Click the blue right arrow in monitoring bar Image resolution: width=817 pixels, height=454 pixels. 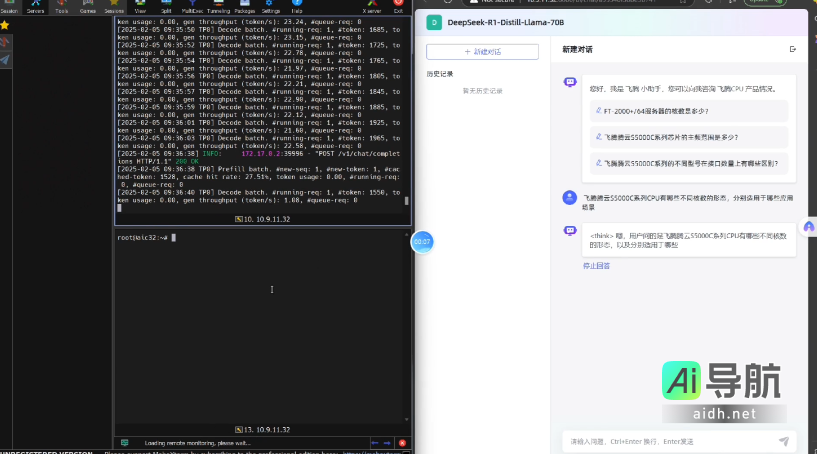click(387, 443)
